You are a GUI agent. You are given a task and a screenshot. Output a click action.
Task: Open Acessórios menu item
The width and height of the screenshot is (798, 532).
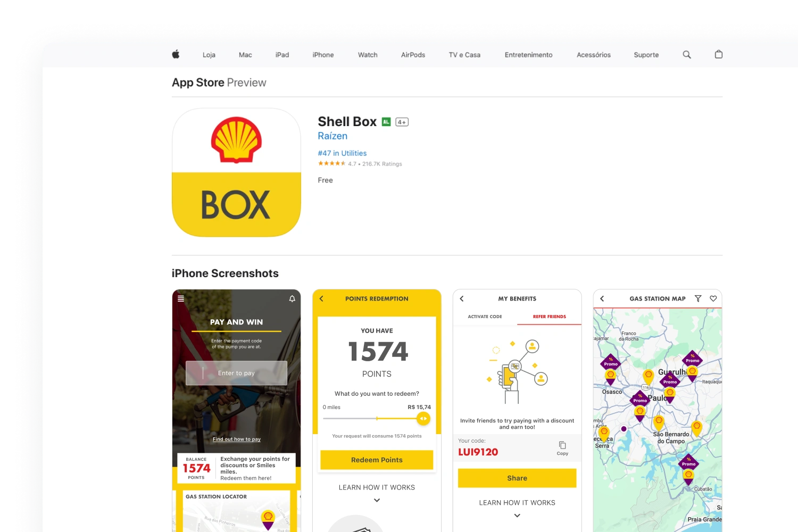point(594,55)
